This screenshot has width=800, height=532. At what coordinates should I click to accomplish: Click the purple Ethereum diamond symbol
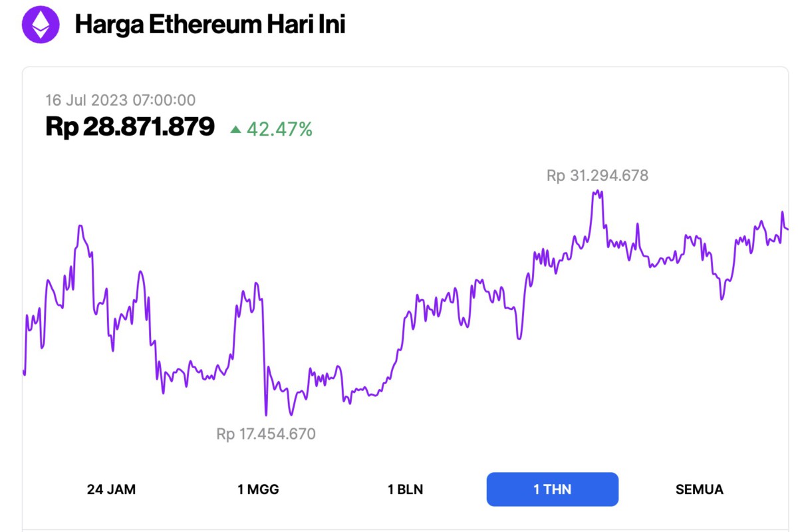tap(42, 25)
